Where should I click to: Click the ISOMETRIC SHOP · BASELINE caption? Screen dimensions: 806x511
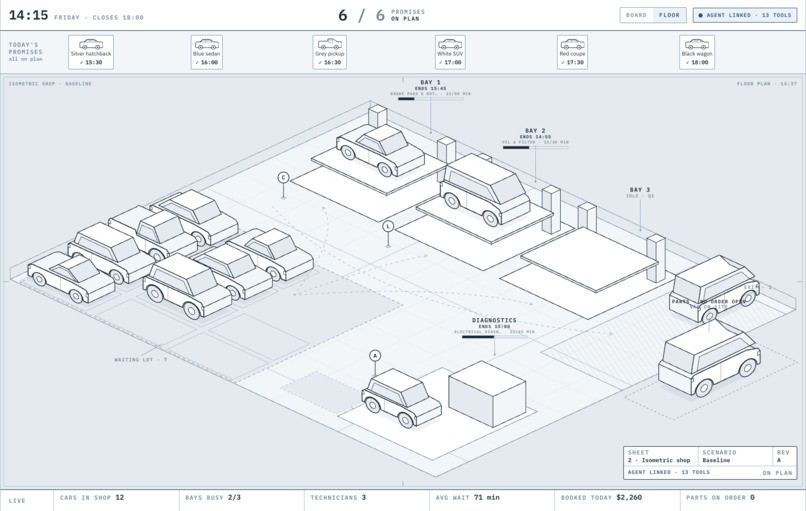(50, 84)
